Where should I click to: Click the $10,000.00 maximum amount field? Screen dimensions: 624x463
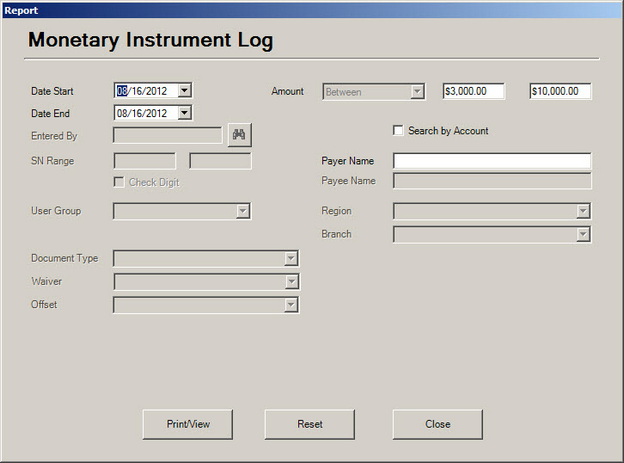pos(560,91)
